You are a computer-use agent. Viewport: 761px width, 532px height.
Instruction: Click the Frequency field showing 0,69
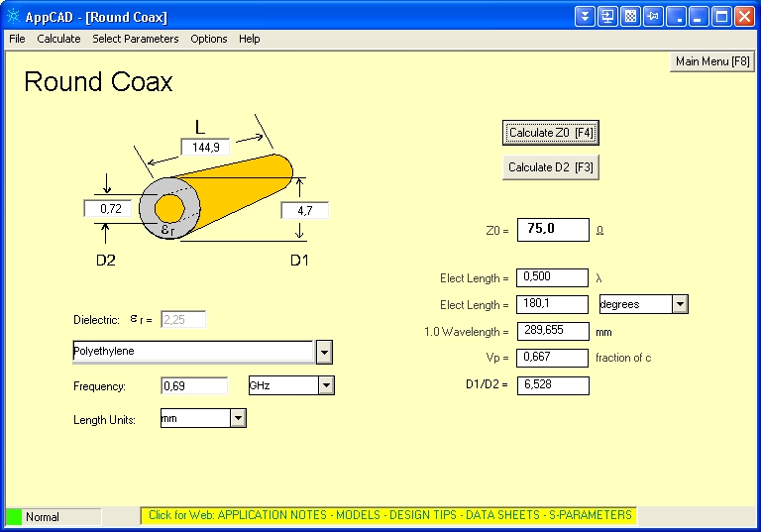(x=194, y=386)
